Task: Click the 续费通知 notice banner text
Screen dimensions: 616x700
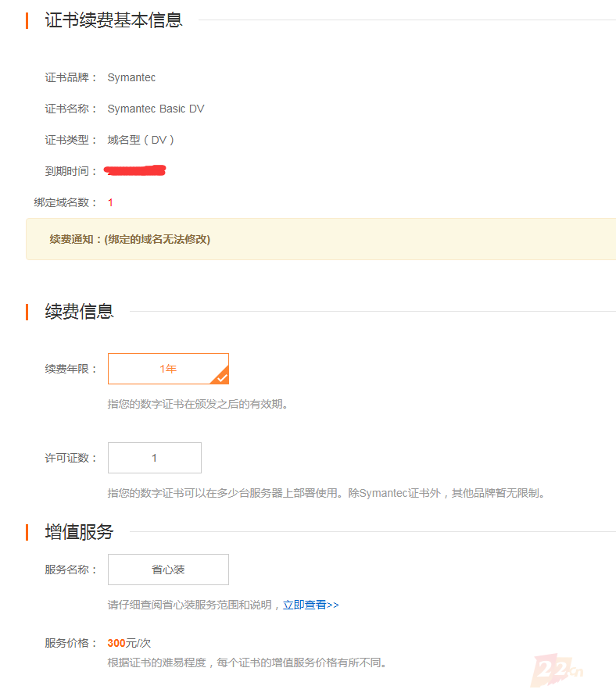Action: coord(130,239)
